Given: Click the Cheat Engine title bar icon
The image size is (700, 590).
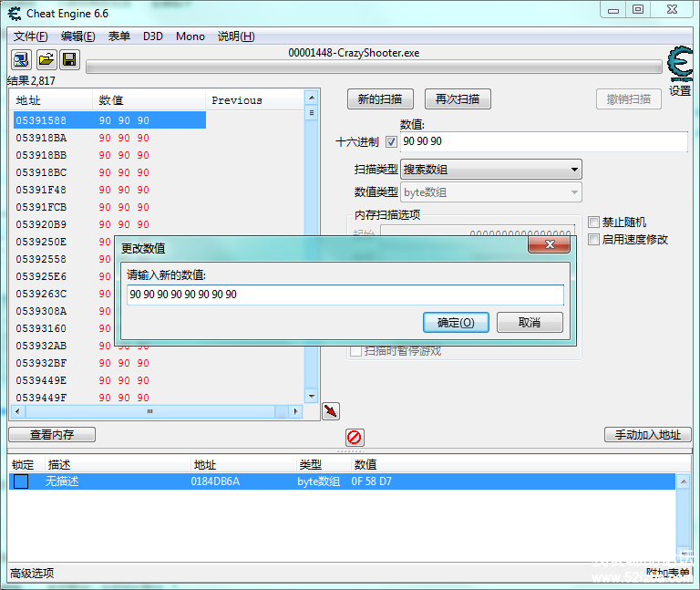Looking at the screenshot, I should [x=15, y=14].
